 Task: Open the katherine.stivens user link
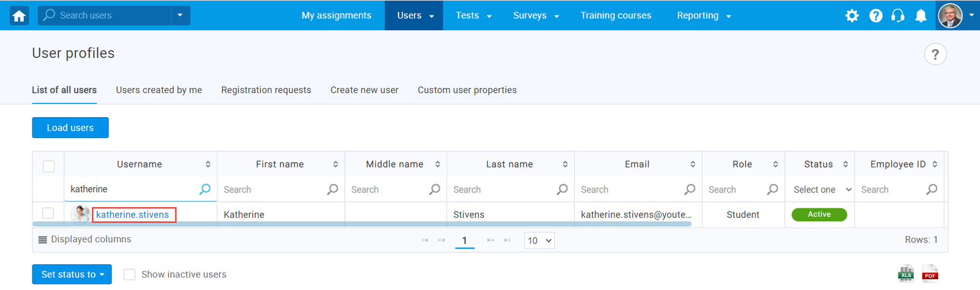[132, 215]
